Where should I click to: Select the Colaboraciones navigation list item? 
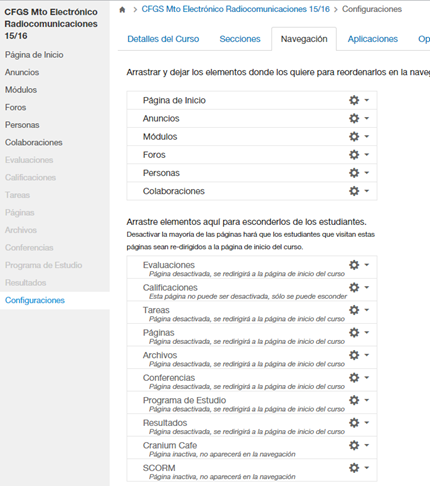pyautogui.click(x=252, y=191)
